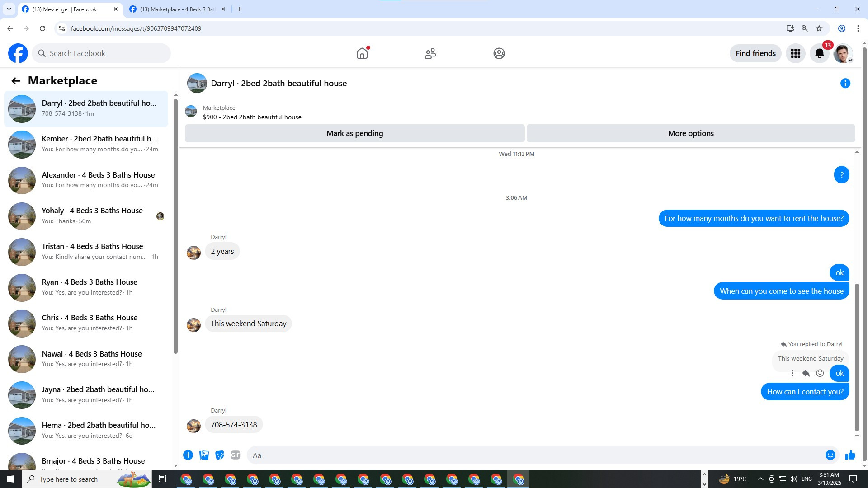Screen dimensions: 868x488
Task: Click the Windows taskbar search box
Action: point(86,479)
